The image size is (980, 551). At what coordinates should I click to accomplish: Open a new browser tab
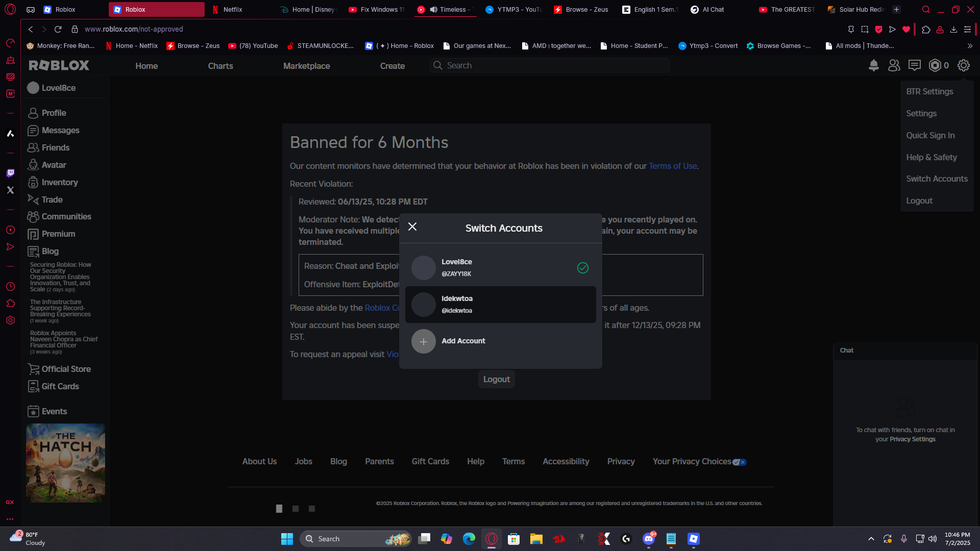(896, 9)
